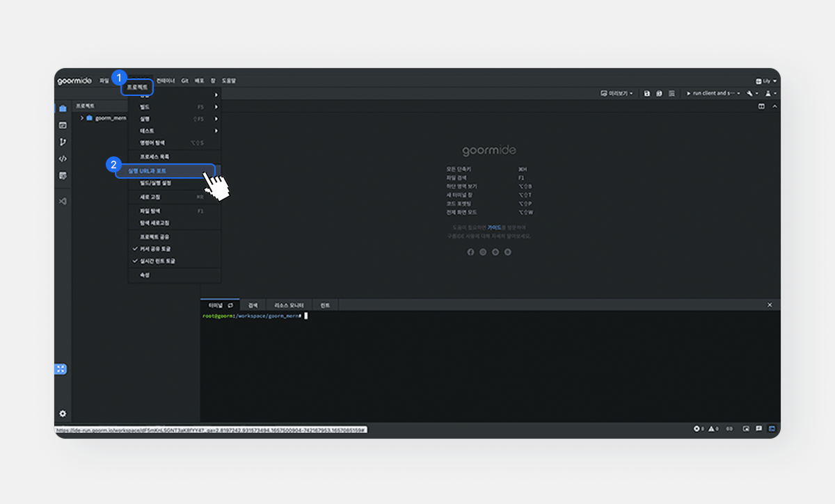This screenshot has width=835, height=504.
Task: Close the bottom terminal panel
Action: point(770,305)
